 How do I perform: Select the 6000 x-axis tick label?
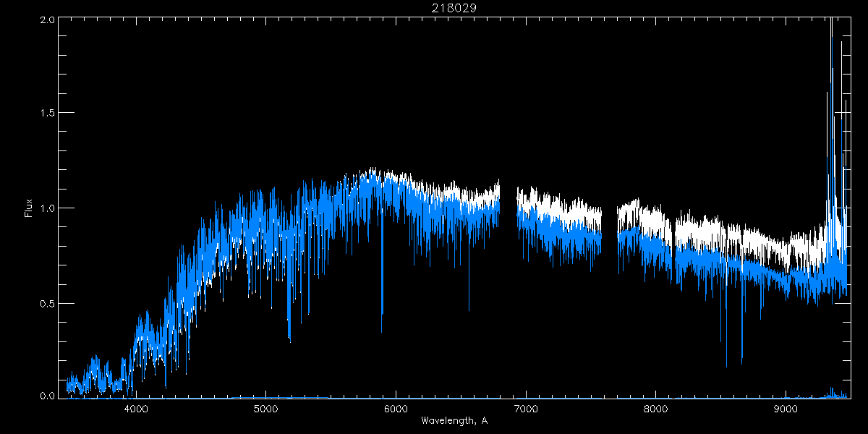(x=396, y=407)
